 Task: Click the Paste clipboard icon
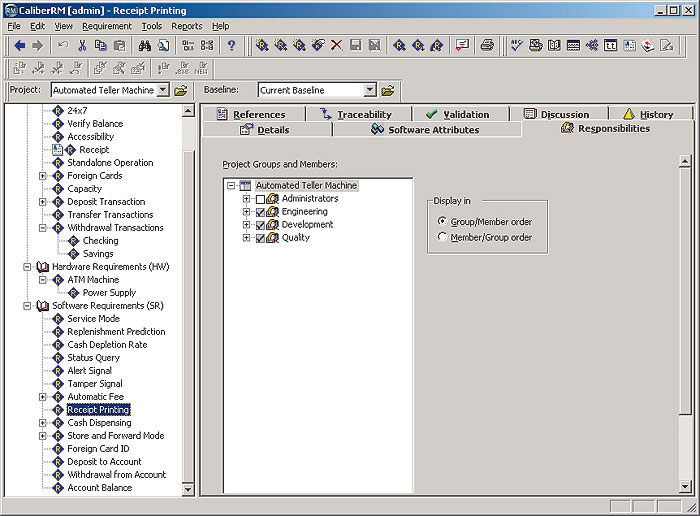pyautogui.click(x=119, y=45)
